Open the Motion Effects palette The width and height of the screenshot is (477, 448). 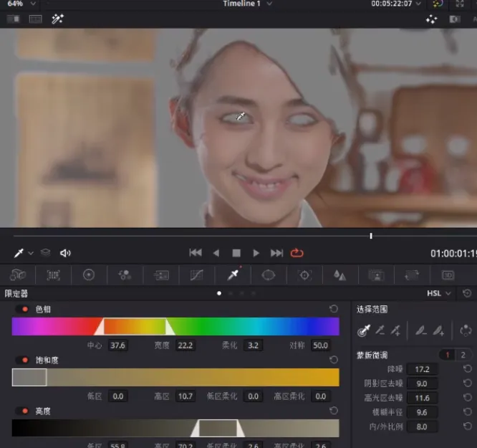tap(161, 276)
